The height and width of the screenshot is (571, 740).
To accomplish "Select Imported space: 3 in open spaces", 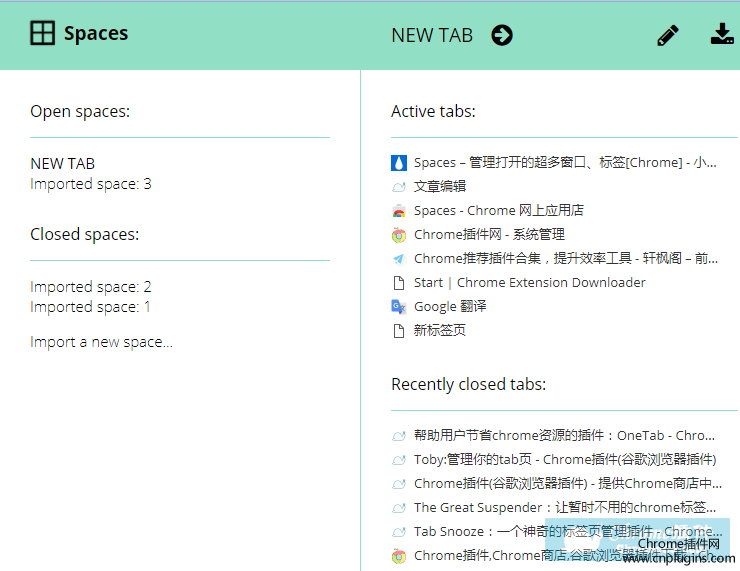I will click(91, 184).
